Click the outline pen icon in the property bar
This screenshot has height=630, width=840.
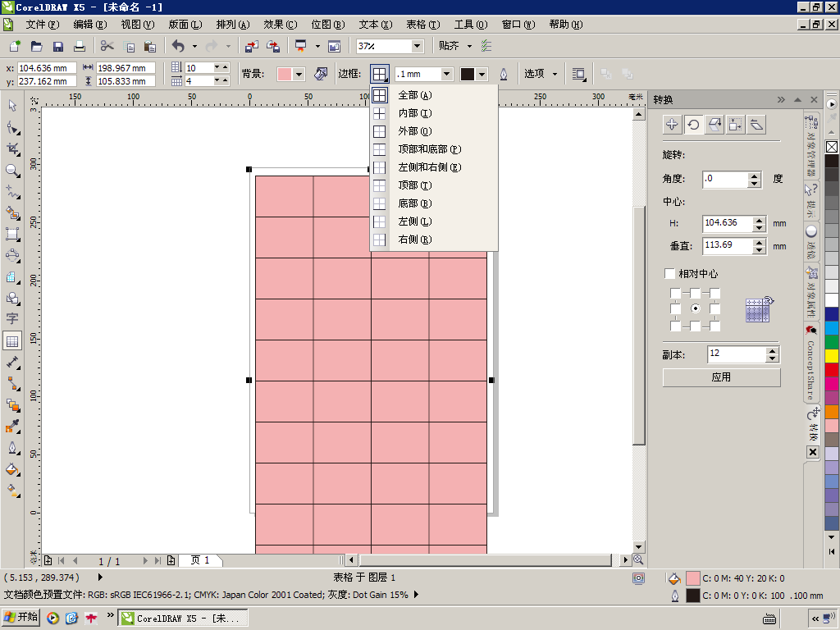pos(504,74)
